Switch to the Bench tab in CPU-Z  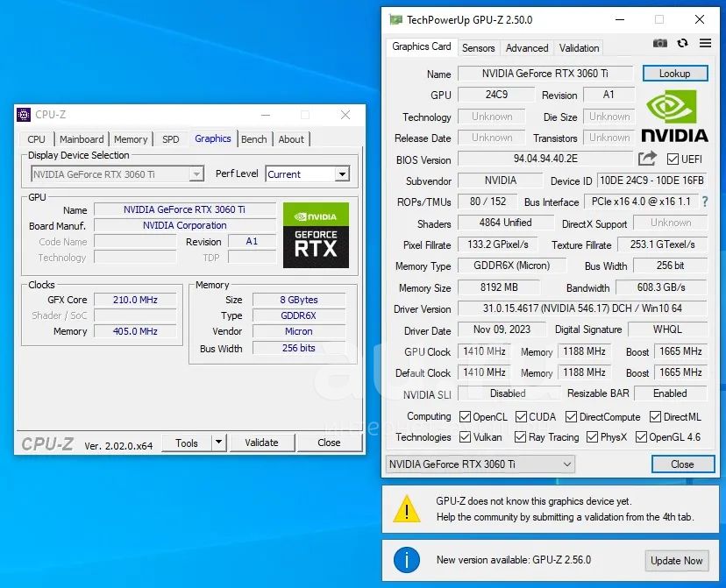coord(253,139)
